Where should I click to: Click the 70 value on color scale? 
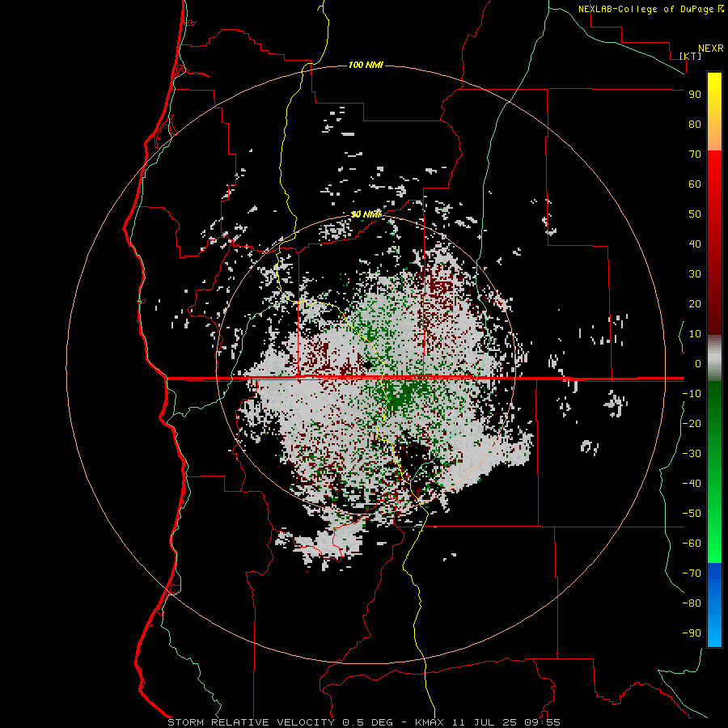pos(695,154)
